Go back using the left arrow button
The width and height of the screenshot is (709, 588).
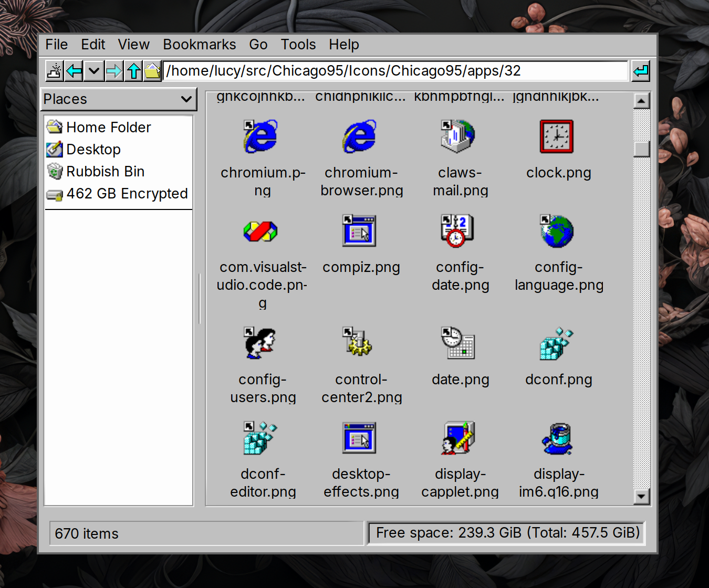(x=74, y=71)
